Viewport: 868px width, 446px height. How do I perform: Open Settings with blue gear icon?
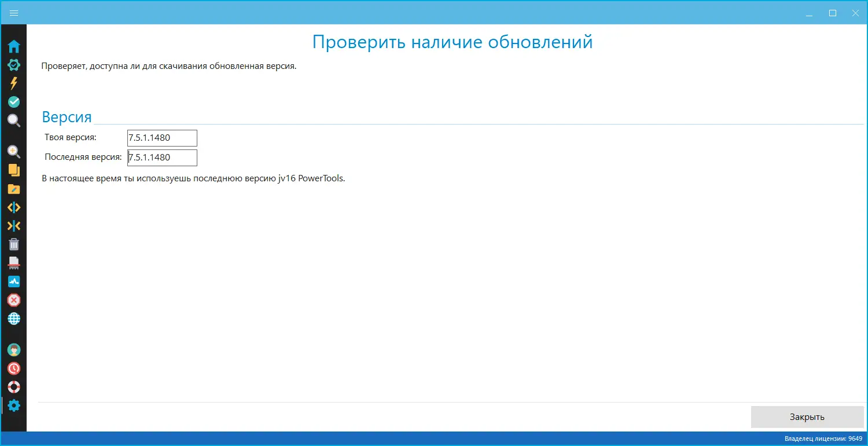click(x=14, y=405)
